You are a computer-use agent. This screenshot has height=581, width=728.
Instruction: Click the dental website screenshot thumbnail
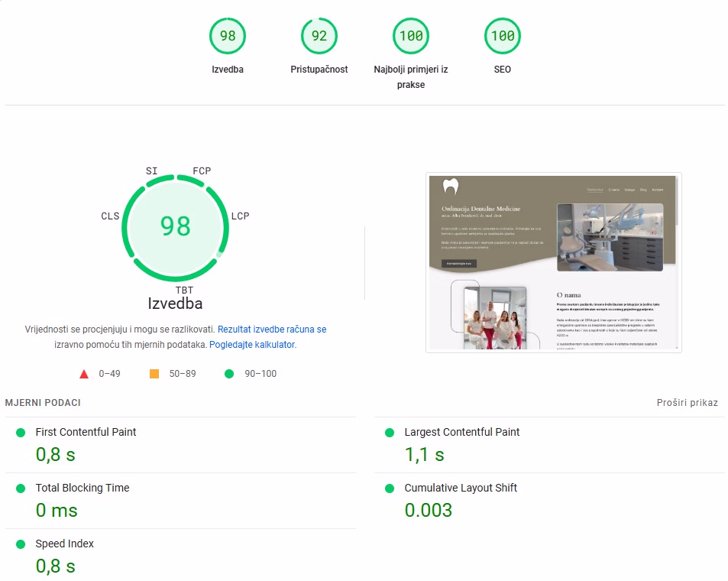553,263
